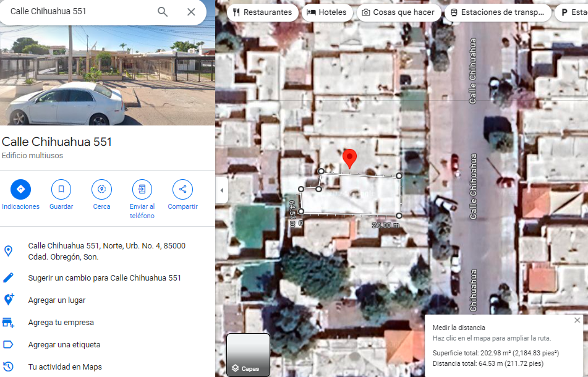Collapse the side panel arrow
The height and width of the screenshot is (377, 588).
[x=221, y=190]
